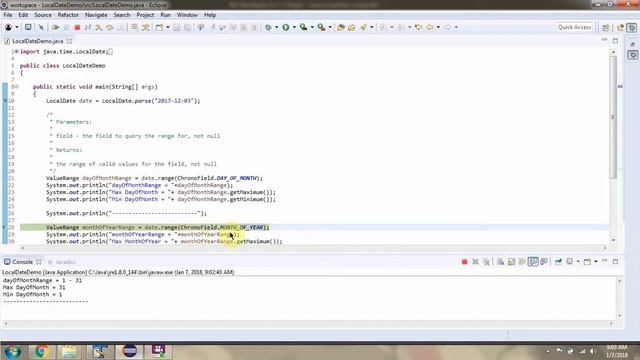Click the Windows Start button

[13, 351]
